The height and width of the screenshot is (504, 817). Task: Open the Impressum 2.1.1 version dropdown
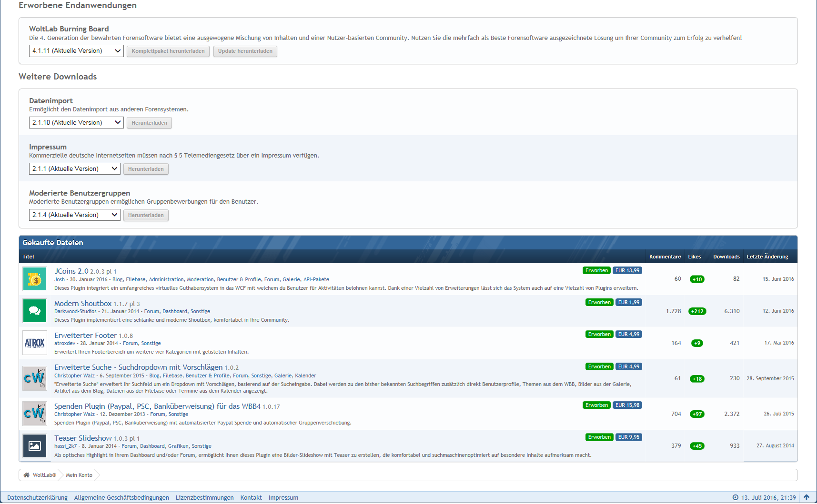[x=74, y=169]
